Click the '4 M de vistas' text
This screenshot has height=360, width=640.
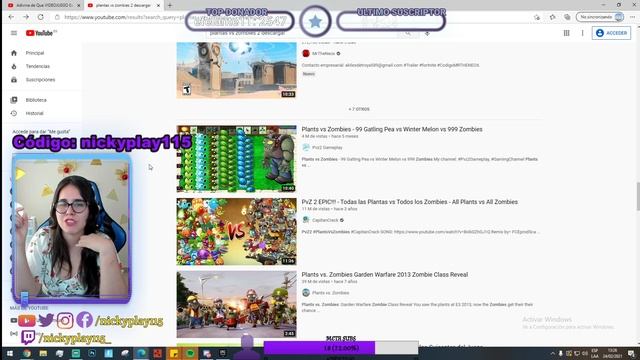(315, 136)
